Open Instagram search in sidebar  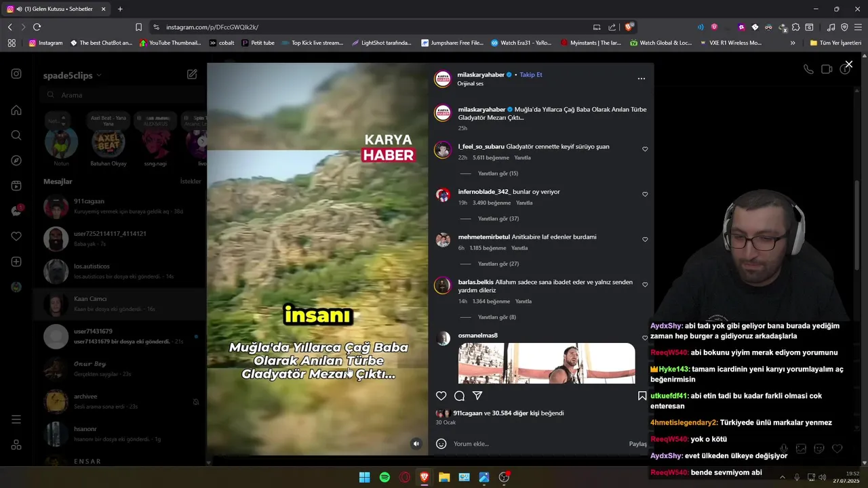pyautogui.click(x=16, y=135)
